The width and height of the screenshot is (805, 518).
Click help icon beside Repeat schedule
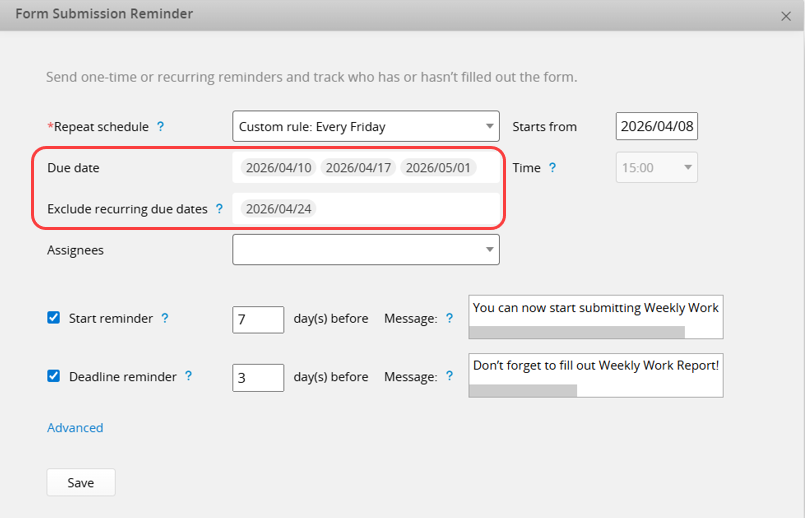pyautogui.click(x=160, y=127)
